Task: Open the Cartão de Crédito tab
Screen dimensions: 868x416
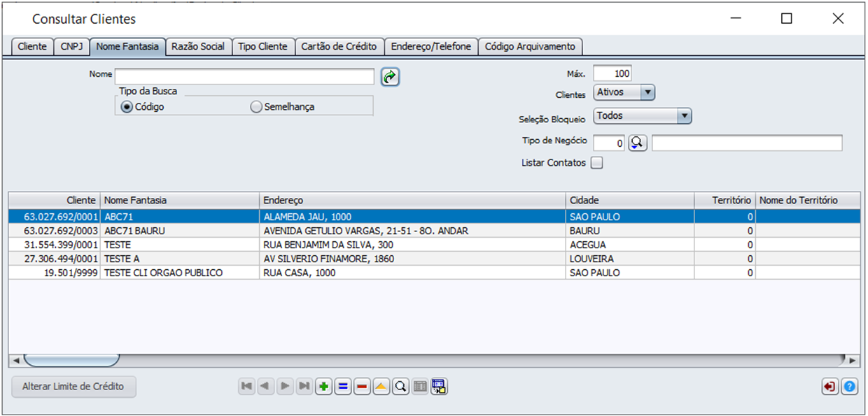Action: pyautogui.click(x=339, y=47)
